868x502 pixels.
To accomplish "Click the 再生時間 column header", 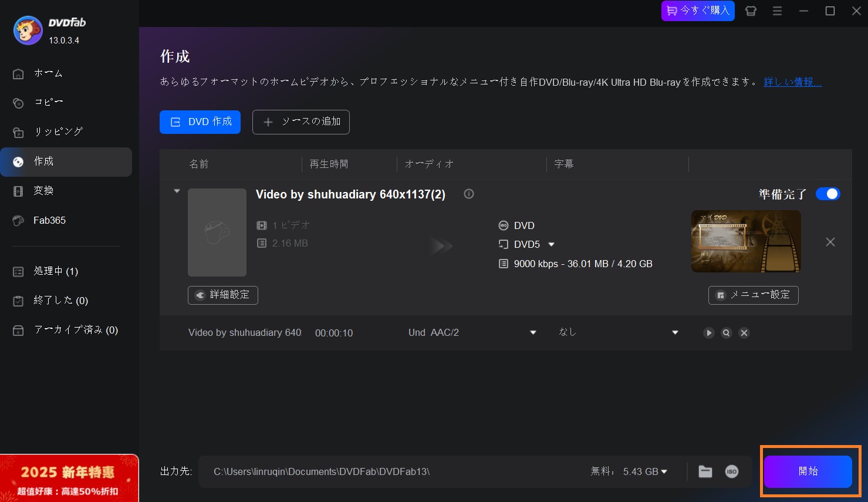I will click(329, 164).
